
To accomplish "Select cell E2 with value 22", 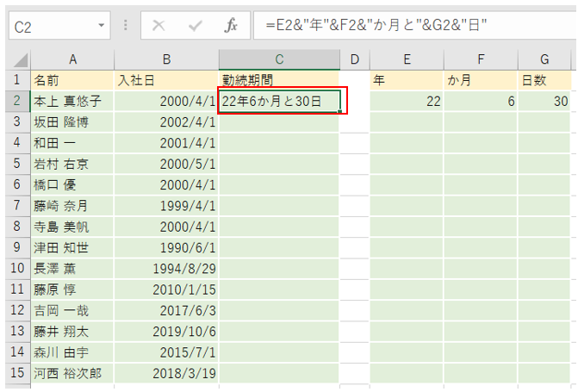I will click(407, 101).
